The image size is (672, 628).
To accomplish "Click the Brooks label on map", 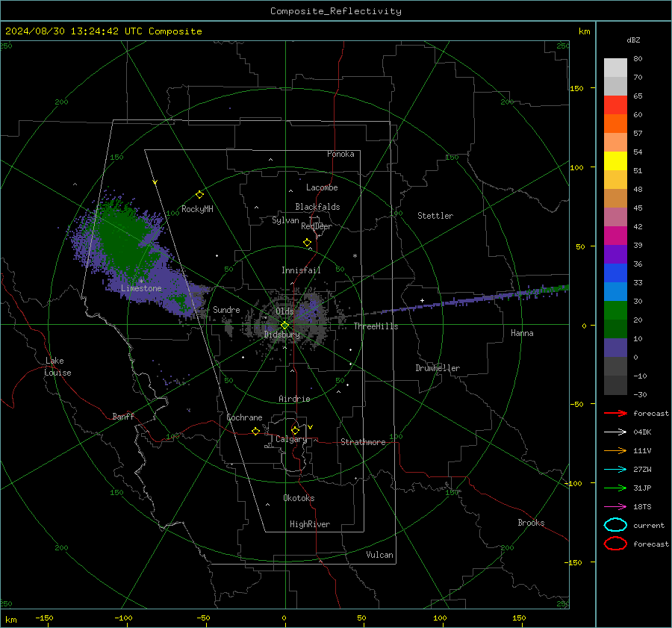I will [x=531, y=523].
